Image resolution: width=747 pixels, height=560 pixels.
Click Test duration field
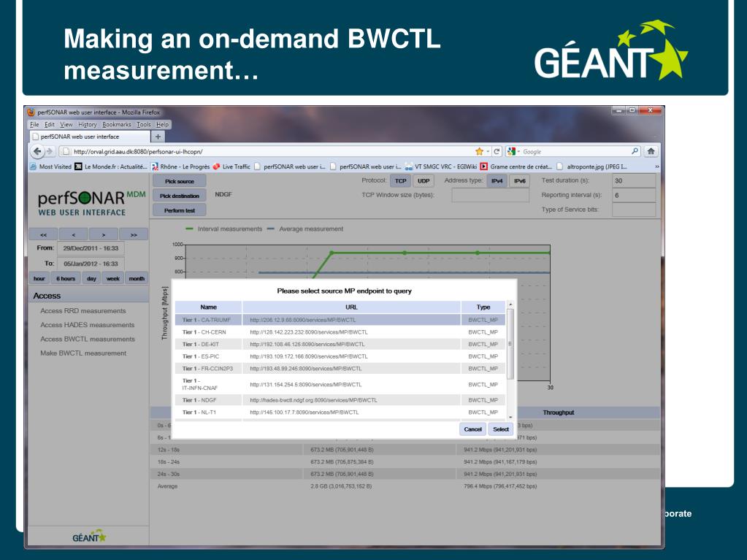634,180
